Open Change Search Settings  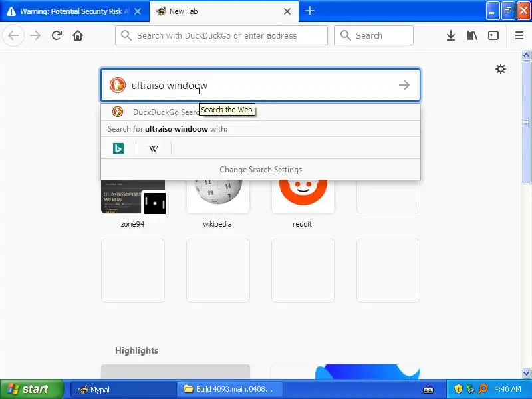pos(261,170)
